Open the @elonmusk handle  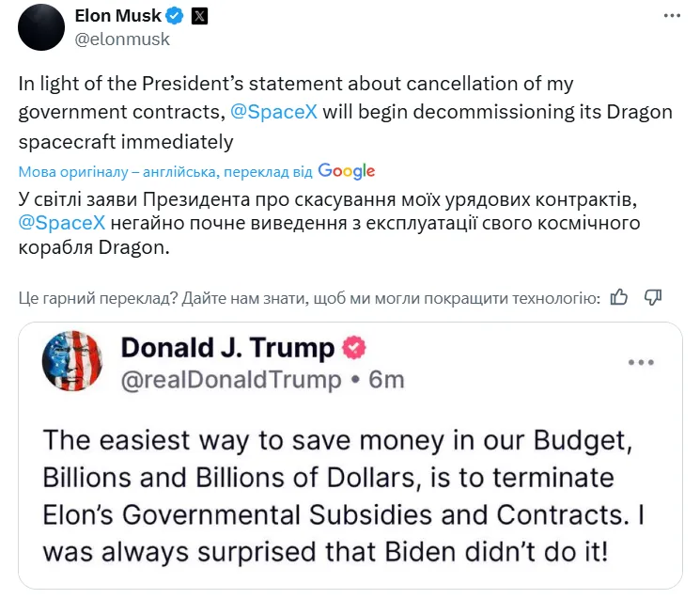click(x=121, y=39)
